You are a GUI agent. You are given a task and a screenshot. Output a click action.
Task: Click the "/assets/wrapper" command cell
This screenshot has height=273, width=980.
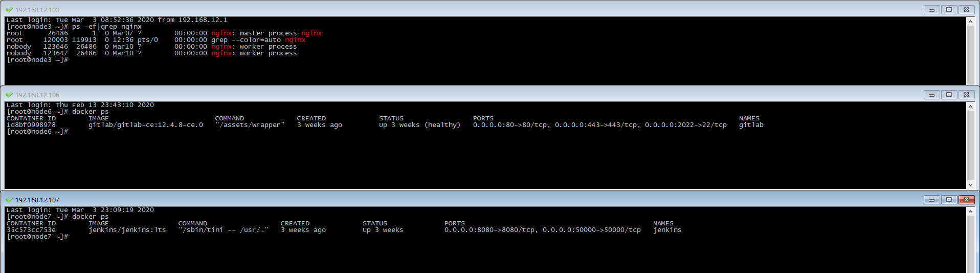(x=250, y=125)
